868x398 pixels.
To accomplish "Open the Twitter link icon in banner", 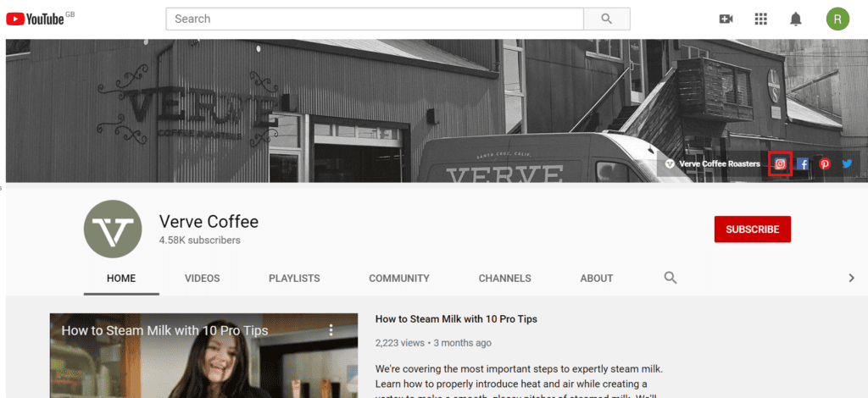I will tap(847, 164).
